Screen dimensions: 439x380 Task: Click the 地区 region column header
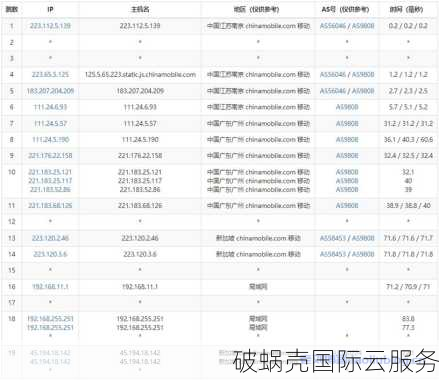[256, 9]
